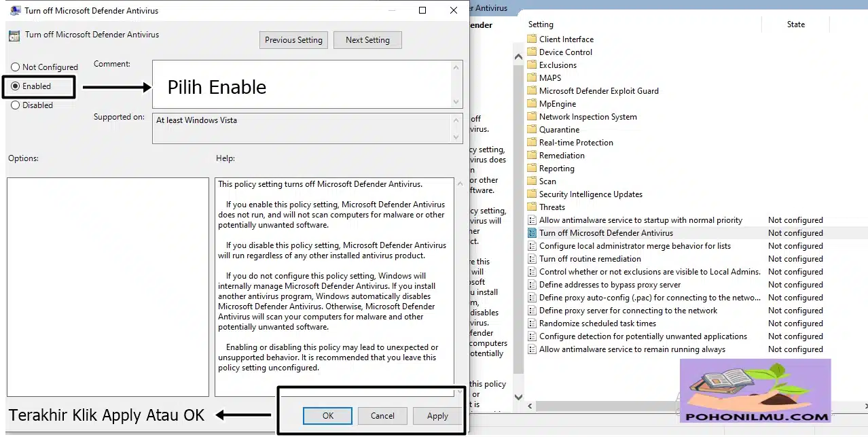868x437 pixels.
Task: Select the Disabled radio button
Action: pyautogui.click(x=15, y=105)
